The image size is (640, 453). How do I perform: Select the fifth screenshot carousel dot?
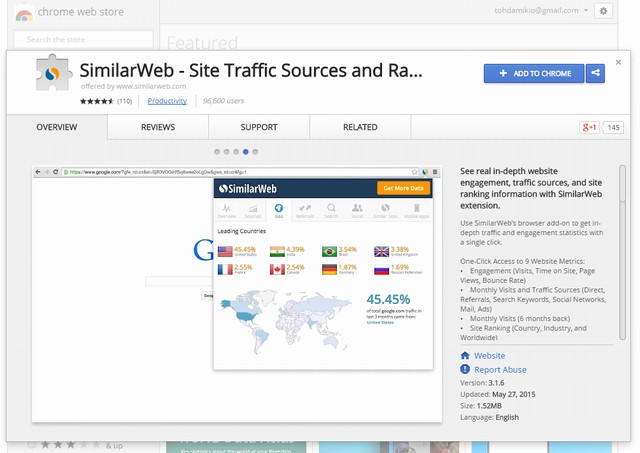[x=255, y=152]
